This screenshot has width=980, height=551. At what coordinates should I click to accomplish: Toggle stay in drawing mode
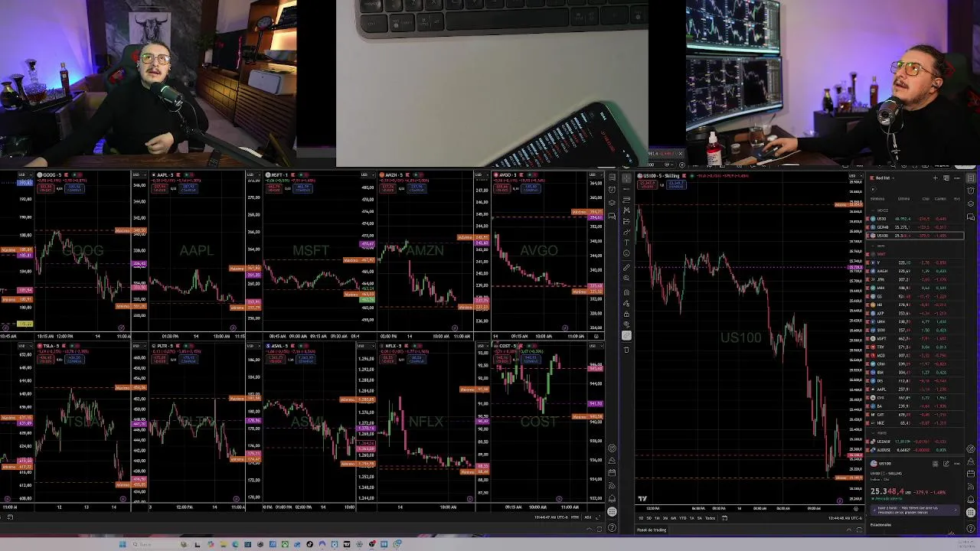(626, 303)
